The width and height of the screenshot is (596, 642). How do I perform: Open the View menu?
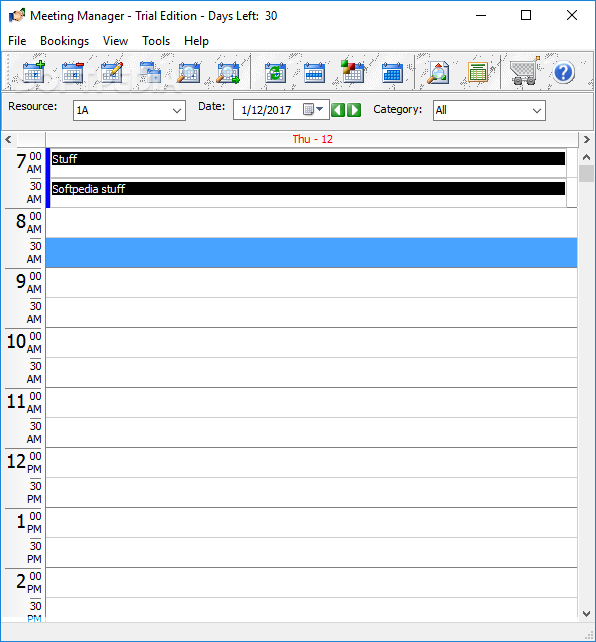coord(115,41)
